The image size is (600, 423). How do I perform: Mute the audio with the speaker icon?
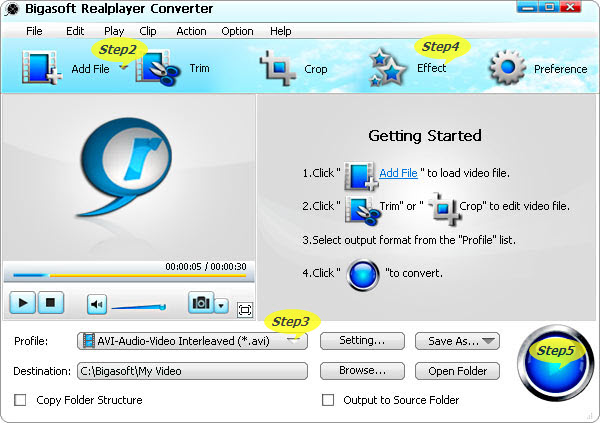tap(96, 305)
